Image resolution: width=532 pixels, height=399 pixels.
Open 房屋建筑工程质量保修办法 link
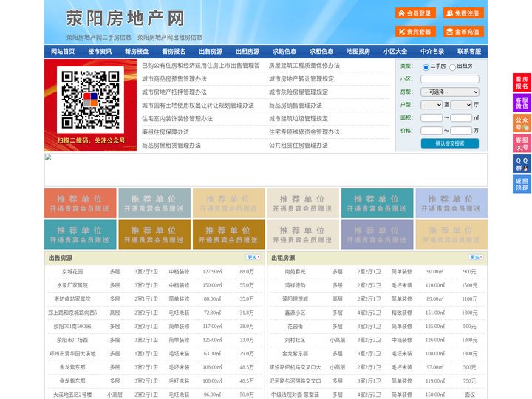304,66
